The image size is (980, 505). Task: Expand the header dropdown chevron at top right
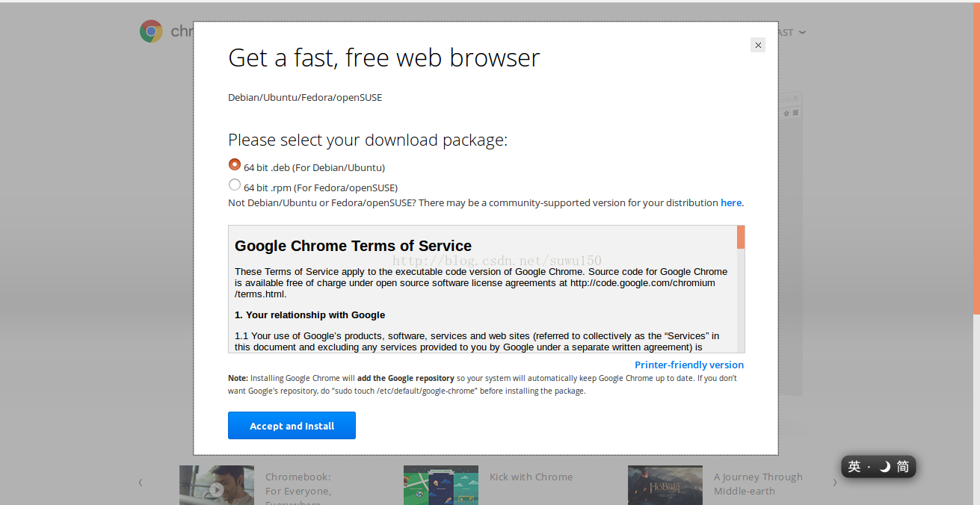[802, 32]
